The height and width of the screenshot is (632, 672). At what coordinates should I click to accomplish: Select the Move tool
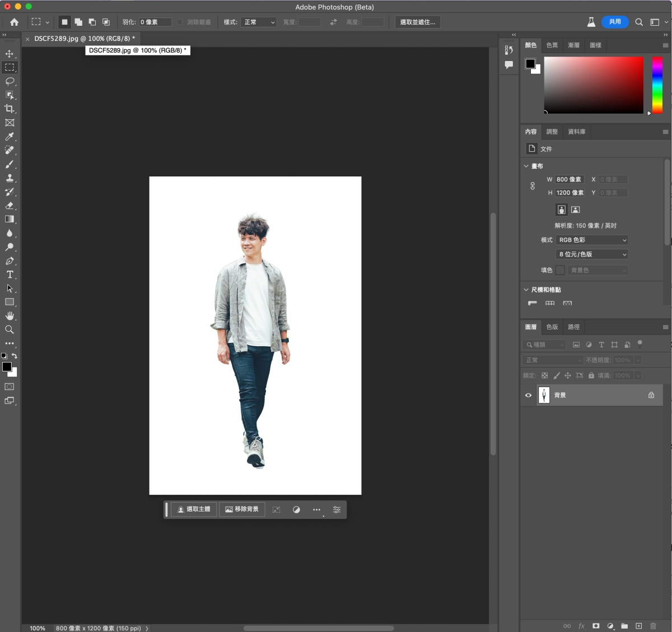click(x=10, y=54)
